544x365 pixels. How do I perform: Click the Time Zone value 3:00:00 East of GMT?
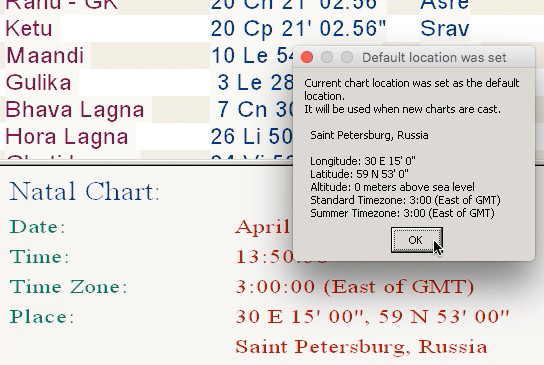tap(355, 287)
